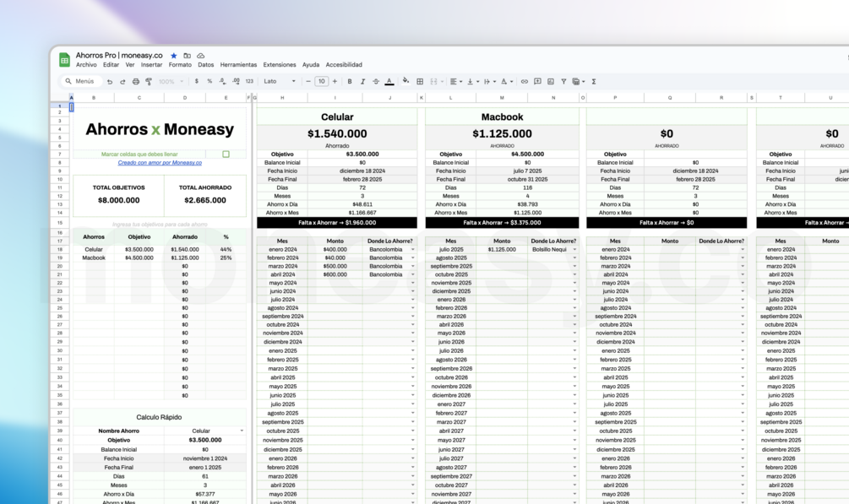
Task: Select the Macbook '$1.125.000' saved total
Action: coord(502,133)
